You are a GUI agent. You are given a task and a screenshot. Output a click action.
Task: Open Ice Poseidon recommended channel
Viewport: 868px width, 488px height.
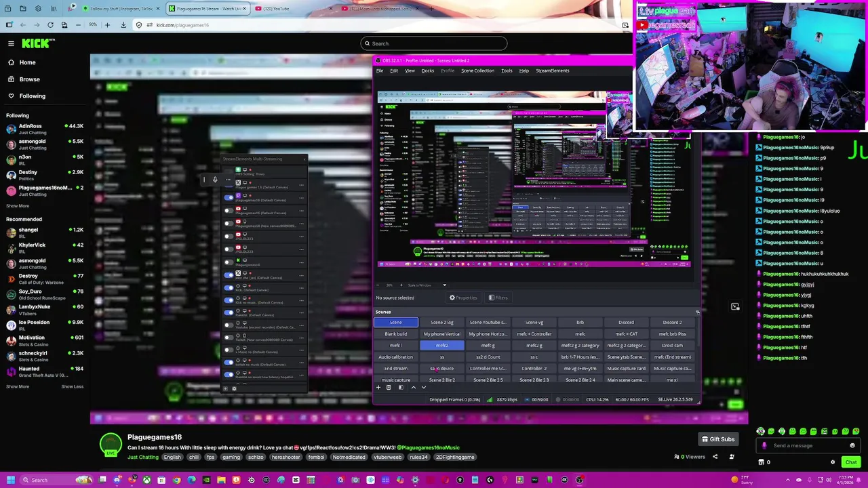pos(45,325)
